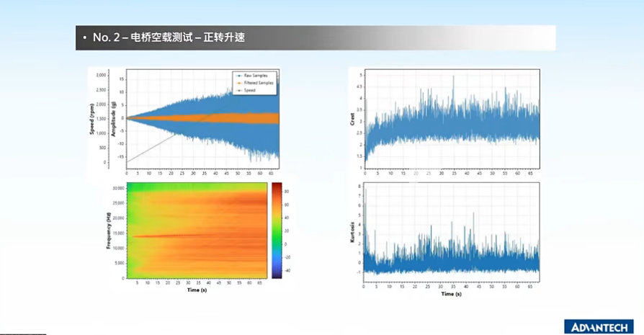This screenshot has height=335, width=644.
Task: Select the amplitude versus time chart
Action: [203, 119]
